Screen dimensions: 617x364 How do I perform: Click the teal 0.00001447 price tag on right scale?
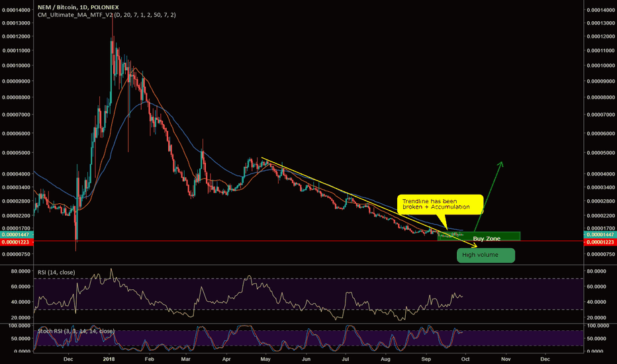[600, 234]
